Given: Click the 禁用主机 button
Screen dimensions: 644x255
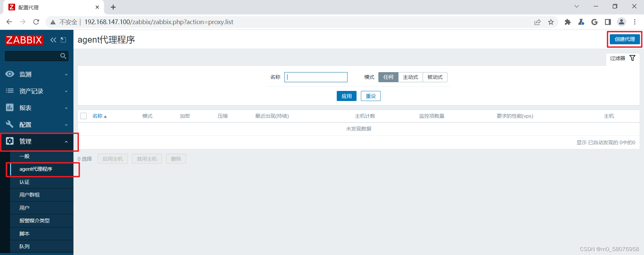Looking at the screenshot, I should pyautogui.click(x=147, y=159).
